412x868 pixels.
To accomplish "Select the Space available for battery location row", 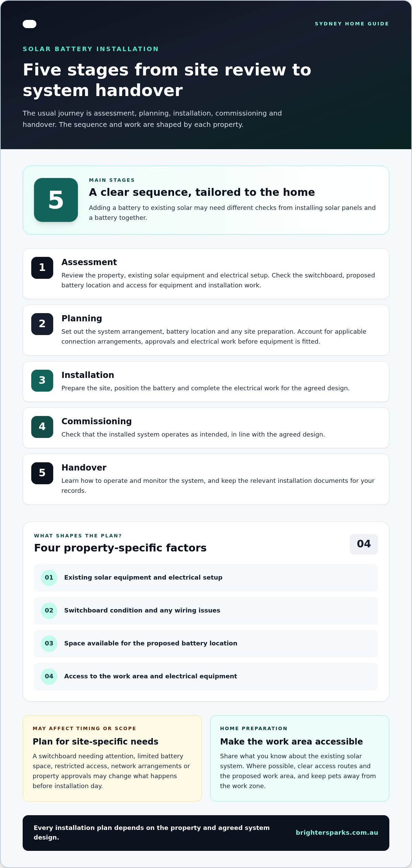I will click(x=206, y=643).
